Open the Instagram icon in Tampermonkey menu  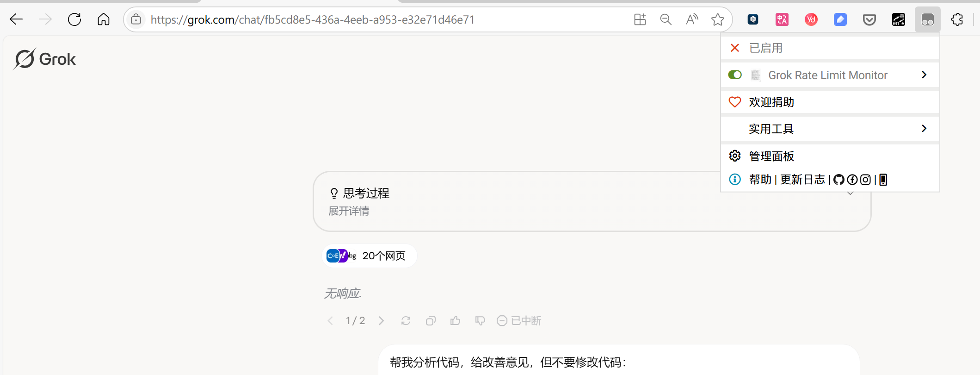(x=865, y=180)
